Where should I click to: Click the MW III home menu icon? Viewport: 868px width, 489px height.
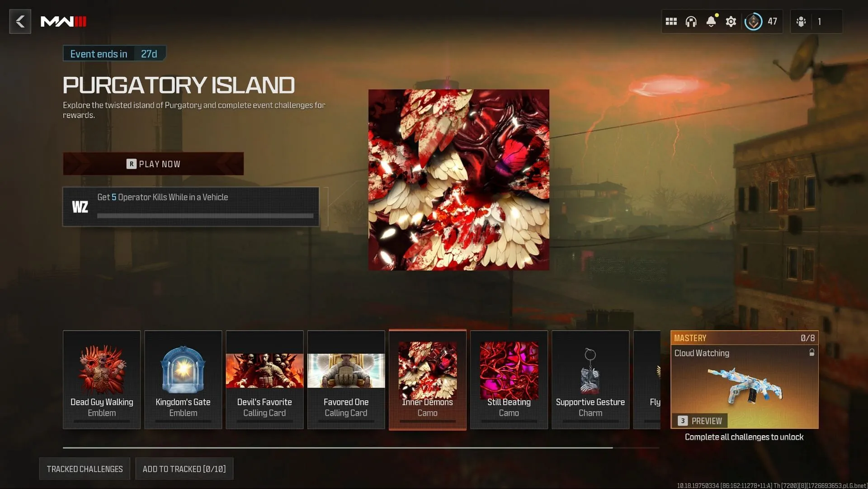(64, 21)
